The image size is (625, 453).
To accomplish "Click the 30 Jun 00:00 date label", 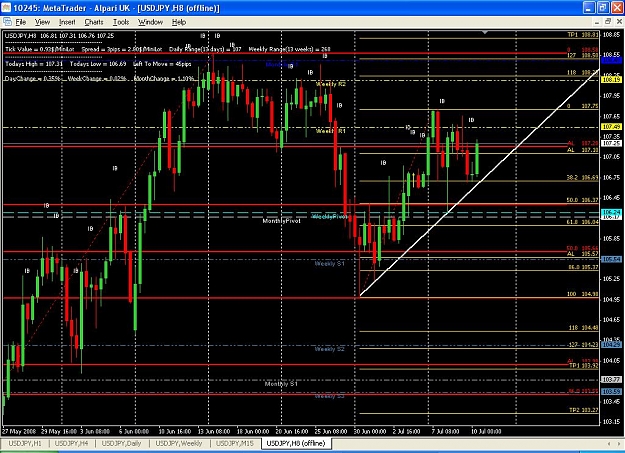I will click(x=369, y=431).
